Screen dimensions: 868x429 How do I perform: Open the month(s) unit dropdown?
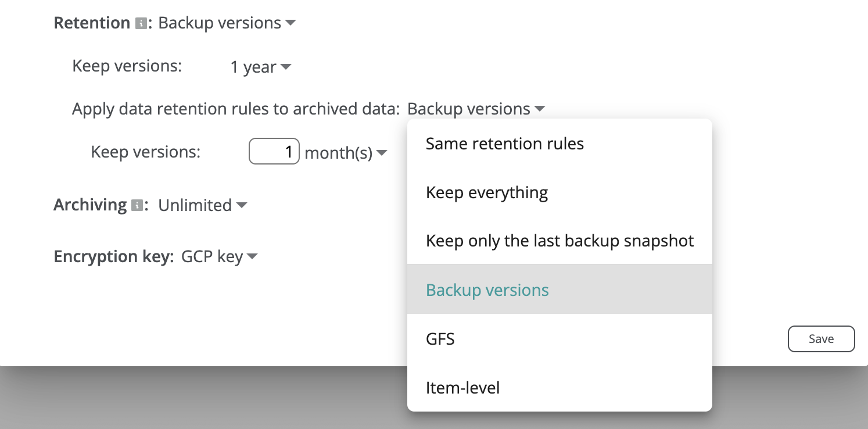346,153
